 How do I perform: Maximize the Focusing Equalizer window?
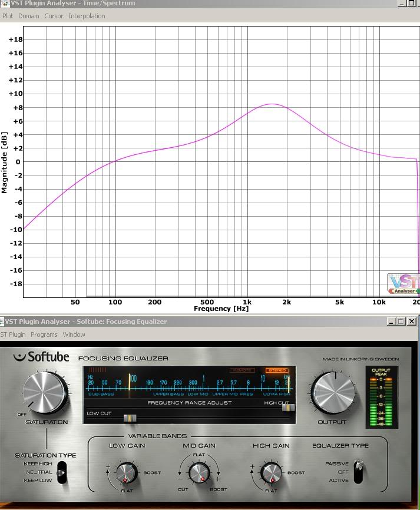coord(402,322)
